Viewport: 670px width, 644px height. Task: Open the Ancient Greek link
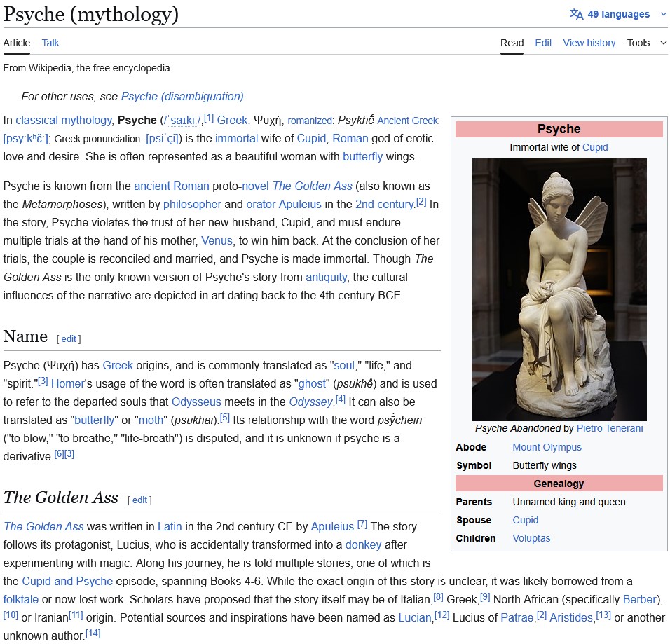(407, 121)
